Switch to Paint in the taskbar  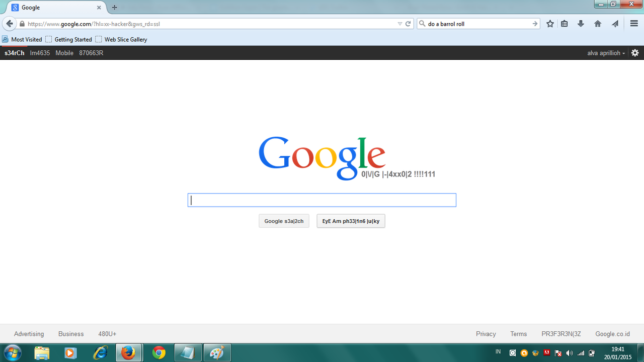click(x=217, y=353)
